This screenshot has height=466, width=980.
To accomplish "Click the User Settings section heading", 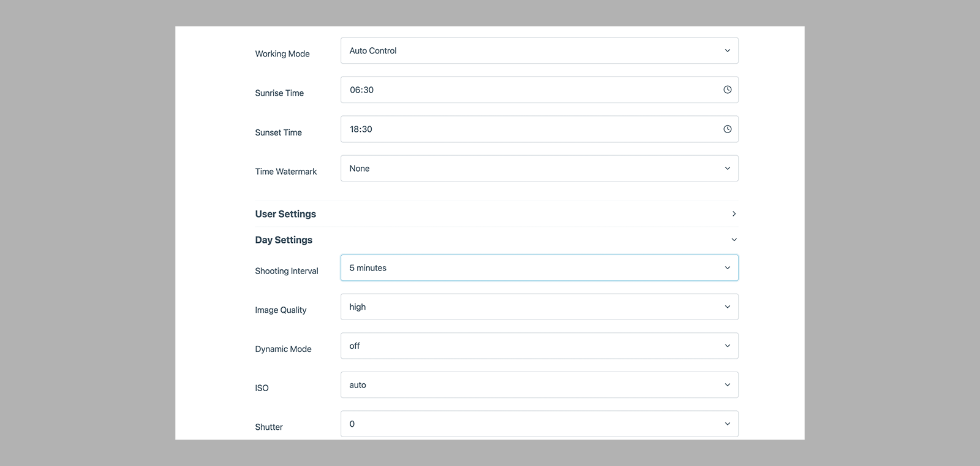I will (285, 214).
